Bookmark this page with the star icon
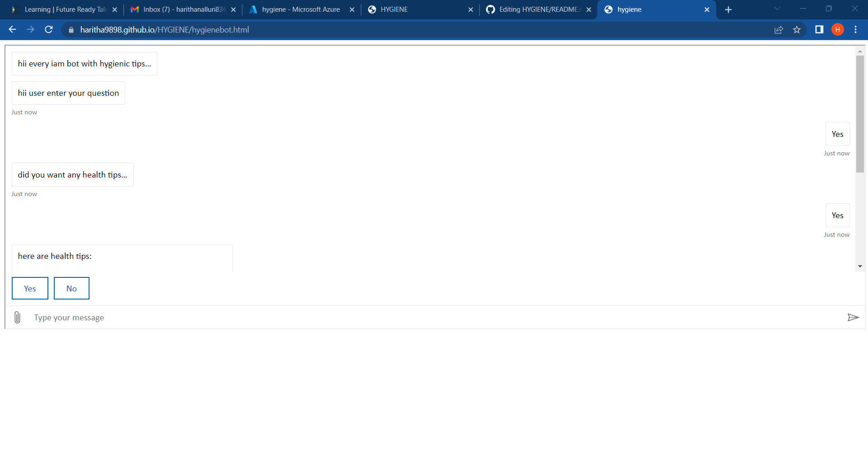Screen dimensions: 868x459 point(797,30)
